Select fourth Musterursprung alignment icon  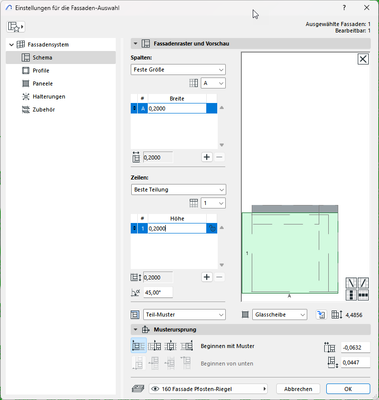click(187, 346)
